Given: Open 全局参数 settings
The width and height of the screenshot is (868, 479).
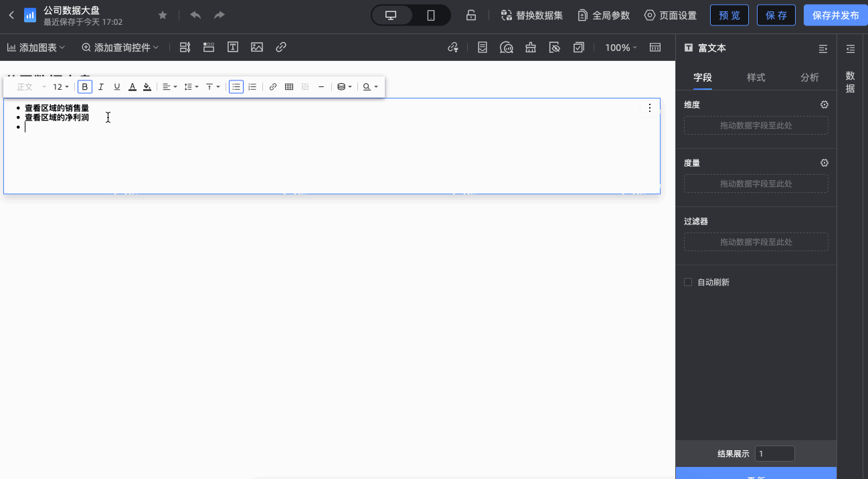Looking at the screenshot, I should pos(604,15).
